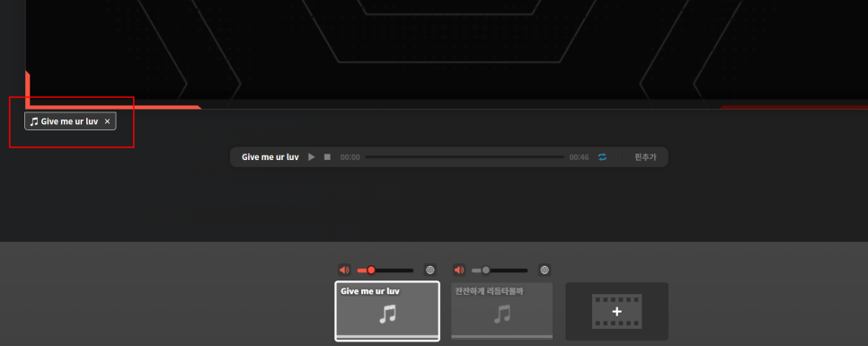This screenshot has height=346, width=868.
Task: Click the player's Give me ur luv title
Action: pyautogui.click(x=270, y=157)
